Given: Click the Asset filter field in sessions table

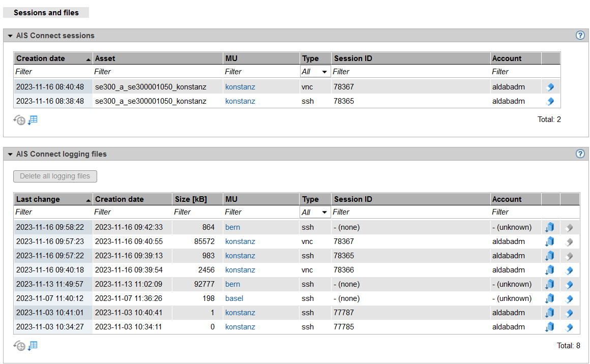Looking at the screenshot, I should click(x=158, y=72).
